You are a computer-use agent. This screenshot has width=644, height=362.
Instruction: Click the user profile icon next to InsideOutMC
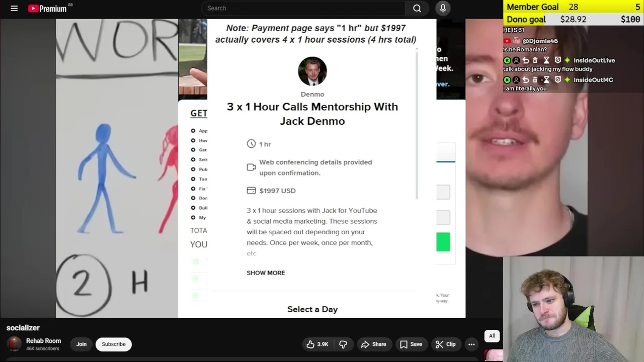[516, 80]
